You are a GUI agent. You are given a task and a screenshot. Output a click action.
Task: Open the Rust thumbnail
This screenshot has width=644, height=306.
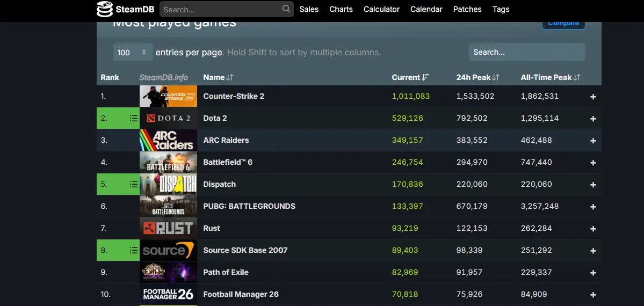(x=169, y=228)
